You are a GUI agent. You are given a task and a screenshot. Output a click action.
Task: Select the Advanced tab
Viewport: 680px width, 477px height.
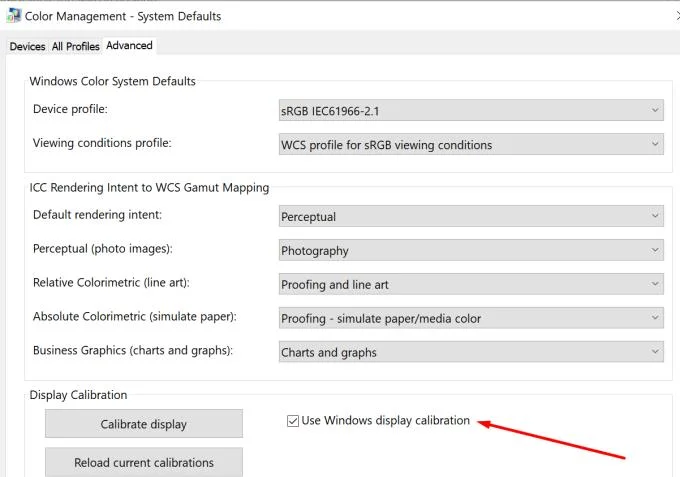point(129,46)
